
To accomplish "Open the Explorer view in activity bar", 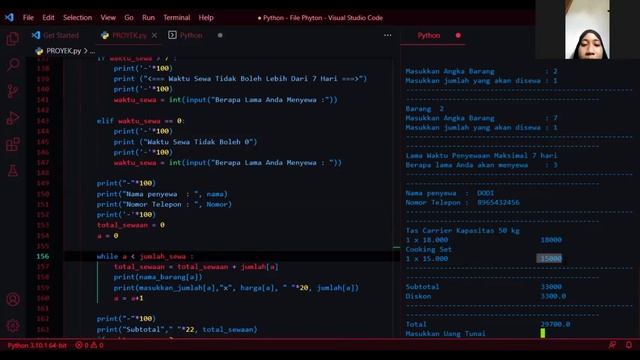I will 13,39.
